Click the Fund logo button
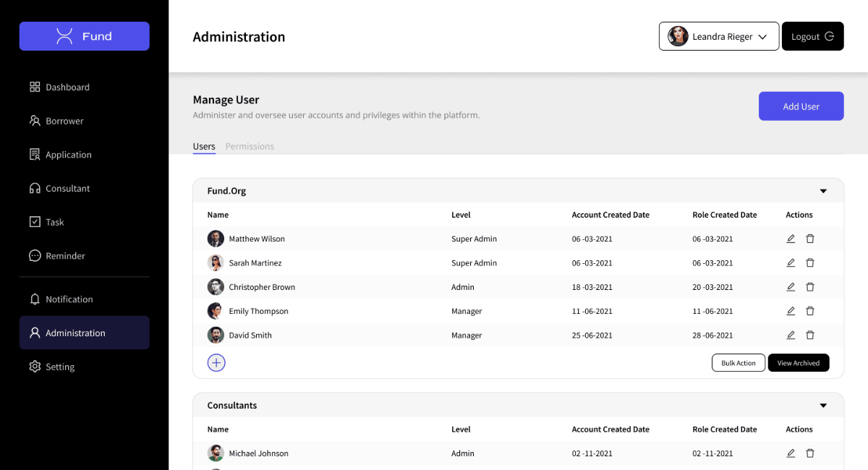The width and height of the screenshot is (868, 470). [85, 36]
